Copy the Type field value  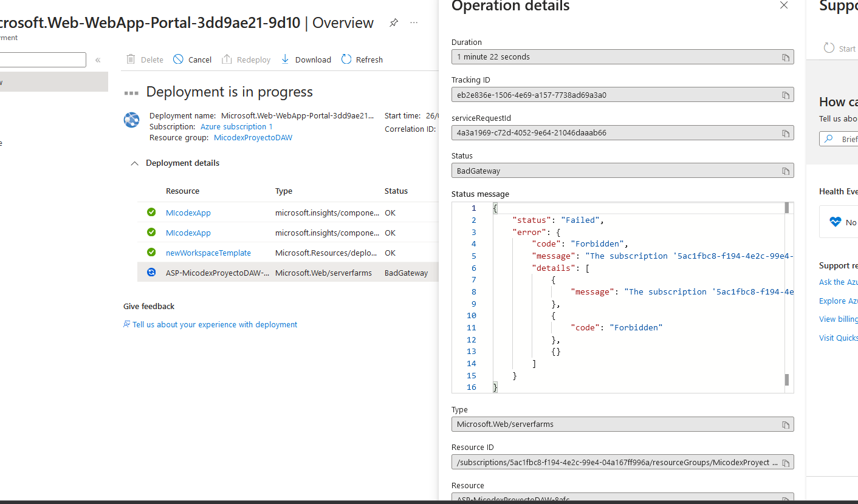[786, 424]
